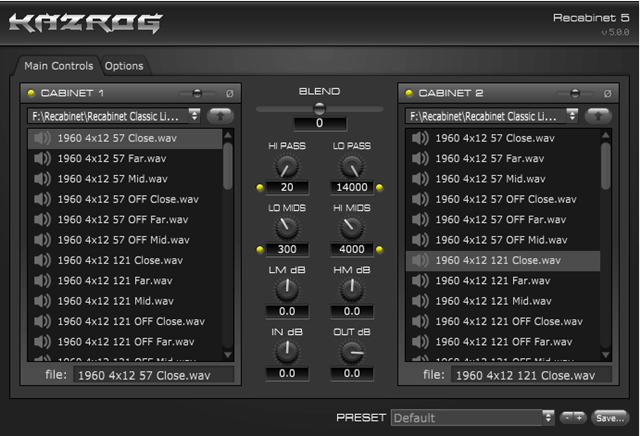Select the Main Controls tab
The height and width of the screenshot is (436, 640).
pos(58,66)
